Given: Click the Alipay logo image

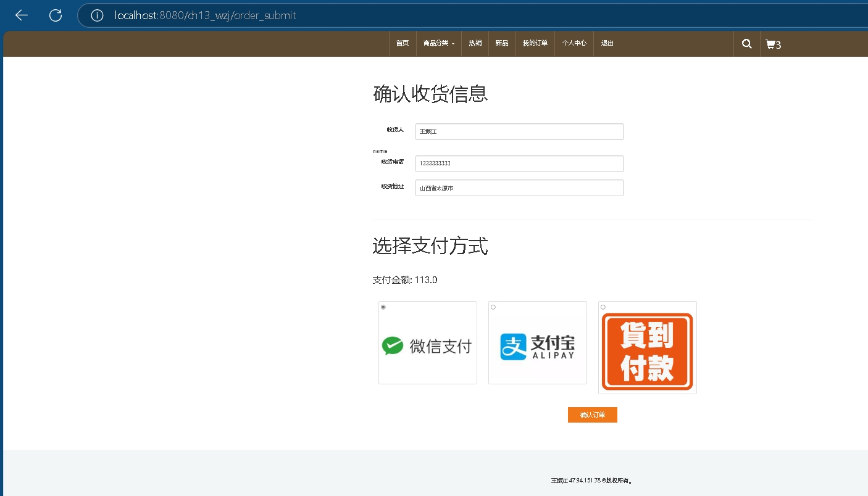Looking at the screenshot, I should (537, 346).
